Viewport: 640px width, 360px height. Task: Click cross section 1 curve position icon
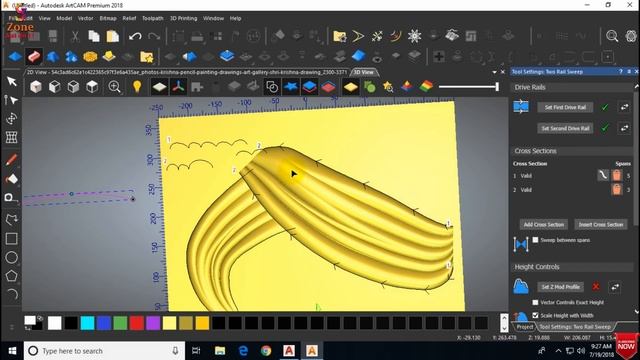[x=603, y=175]
